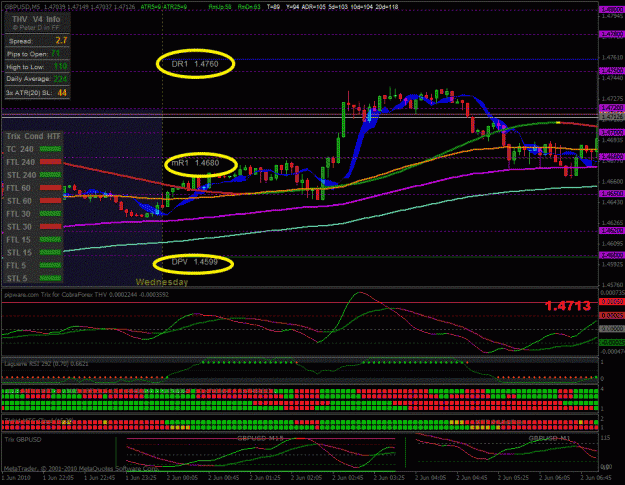The image size is (625, 485).
Task: Click the GBPUSD M15 mini-chart label
Action: click(x=260, y=438)
